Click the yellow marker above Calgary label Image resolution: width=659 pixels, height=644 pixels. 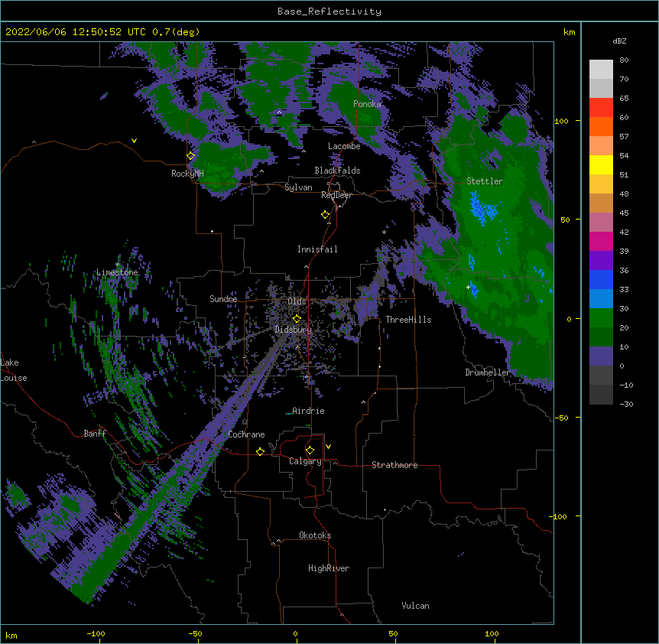[310, 450]
